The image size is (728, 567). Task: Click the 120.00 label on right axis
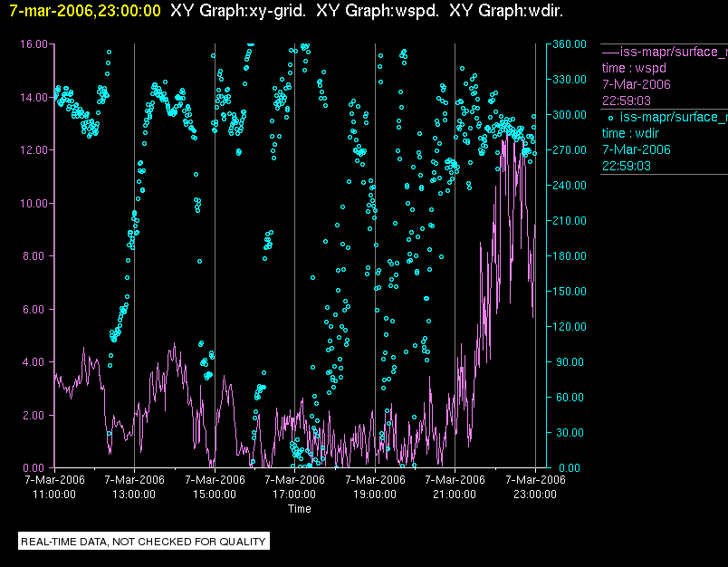pos(570,326)
